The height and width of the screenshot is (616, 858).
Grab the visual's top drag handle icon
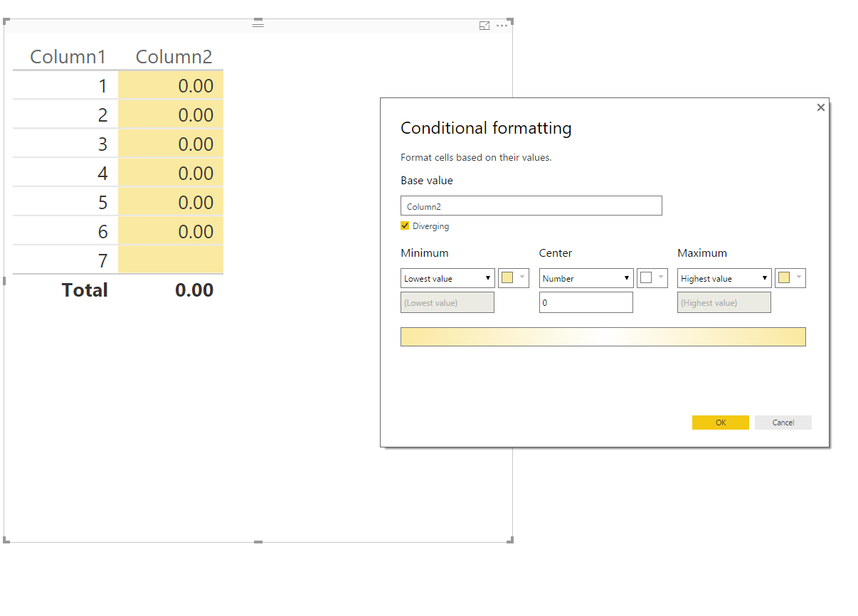point(258,24)
